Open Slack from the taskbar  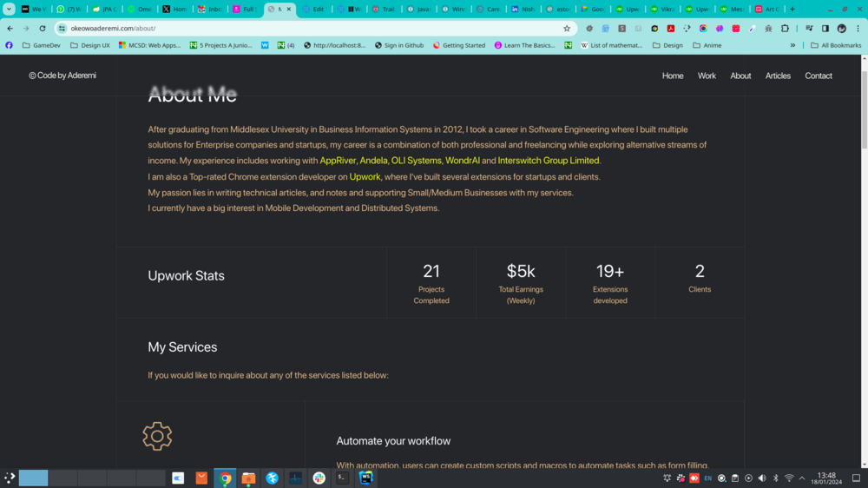point(319,478)
